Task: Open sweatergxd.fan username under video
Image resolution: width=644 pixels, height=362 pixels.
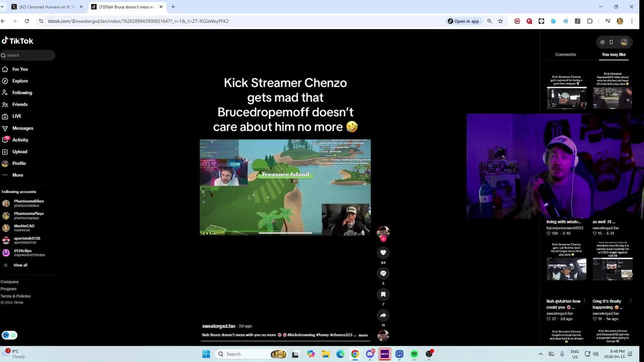Action: pos(219,326)
